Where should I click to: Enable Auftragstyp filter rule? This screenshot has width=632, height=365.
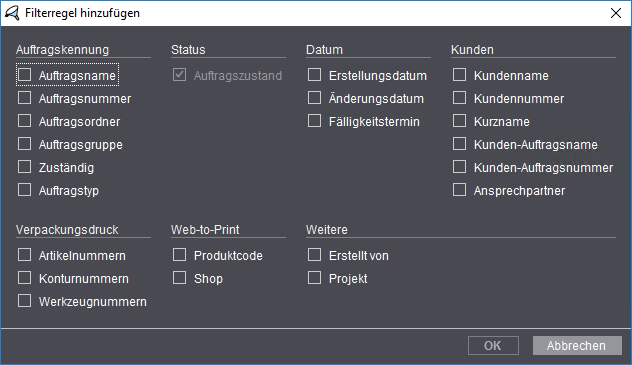click(x=25, y=189)
